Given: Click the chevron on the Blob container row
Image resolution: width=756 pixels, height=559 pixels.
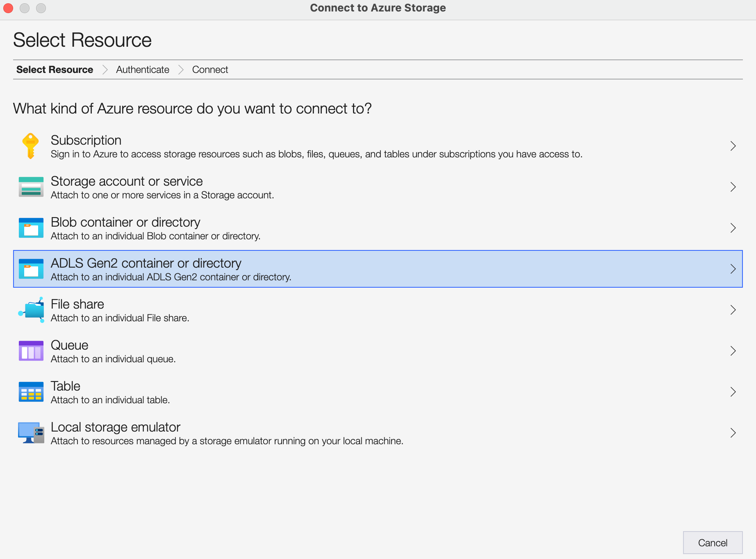Looking at the screenshot, I should point(733,228).
